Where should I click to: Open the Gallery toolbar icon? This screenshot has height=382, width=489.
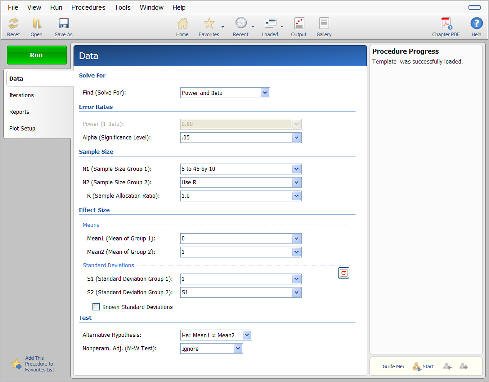click(x=324, y=23)
